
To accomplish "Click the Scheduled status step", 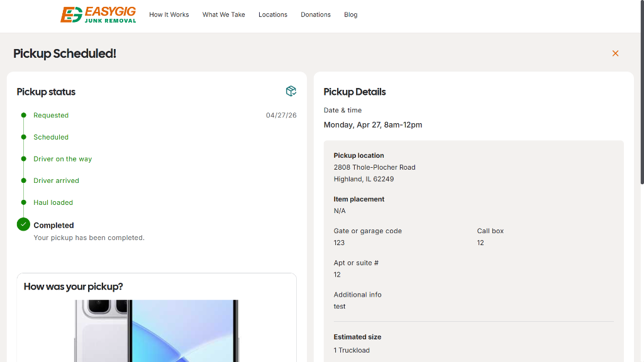I will click(51, 137).
